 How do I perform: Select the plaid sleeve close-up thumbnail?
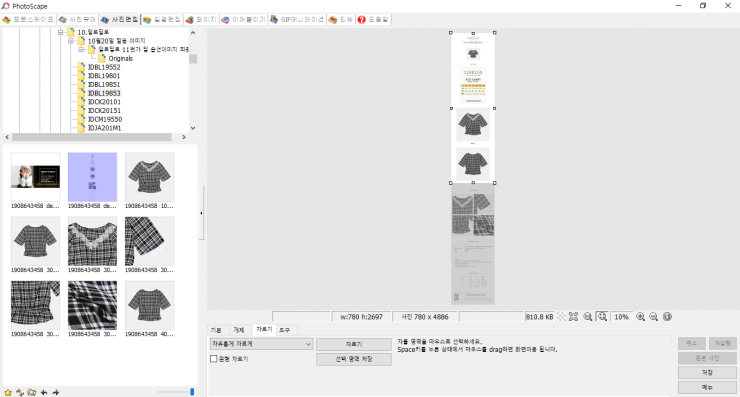[150, 241]
